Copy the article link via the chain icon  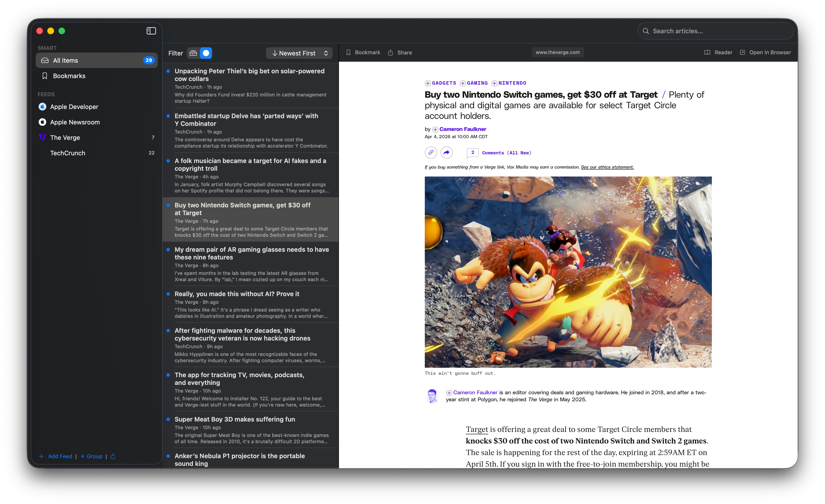click(x=431, y=153)
